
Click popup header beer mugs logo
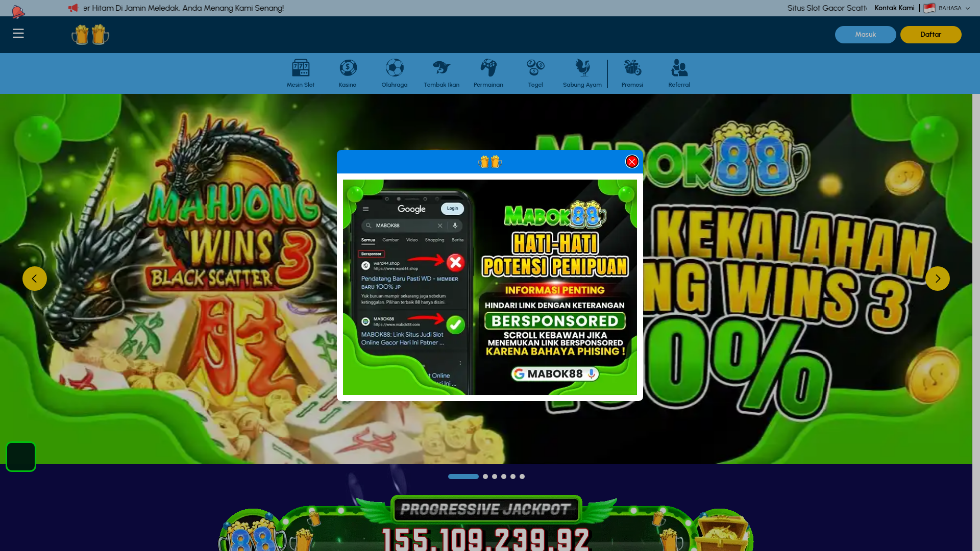click(490, 162)
